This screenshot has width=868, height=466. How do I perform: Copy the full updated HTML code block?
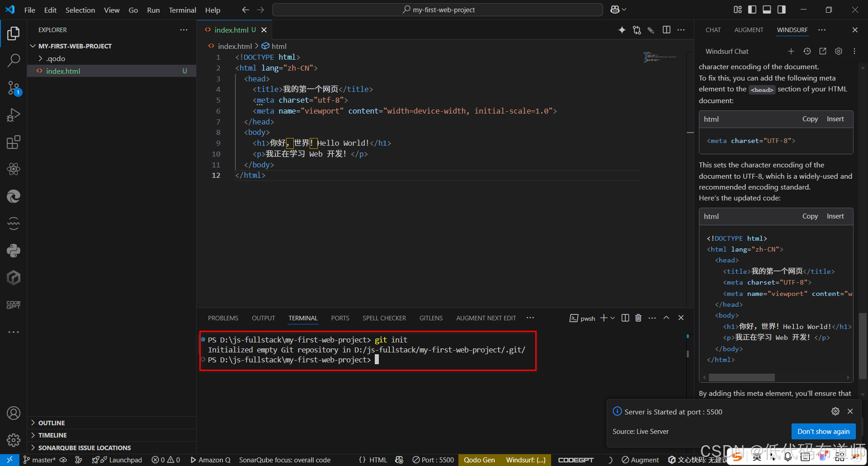click(x=810, y=216)
